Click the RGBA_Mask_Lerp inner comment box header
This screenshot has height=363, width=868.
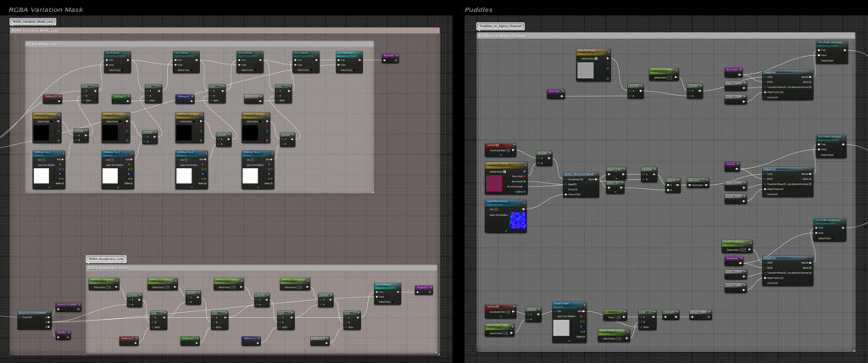pos(199,44)
